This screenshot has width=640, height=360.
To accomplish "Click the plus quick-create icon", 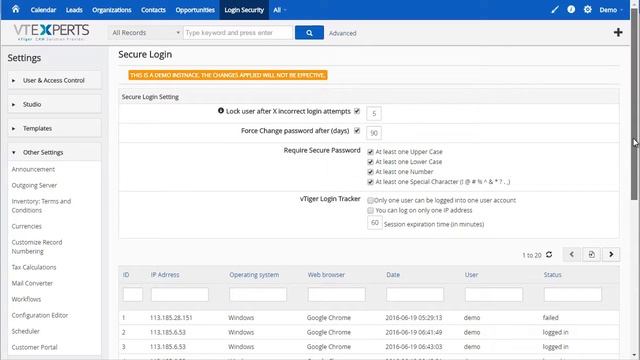I will click(618, 32).
